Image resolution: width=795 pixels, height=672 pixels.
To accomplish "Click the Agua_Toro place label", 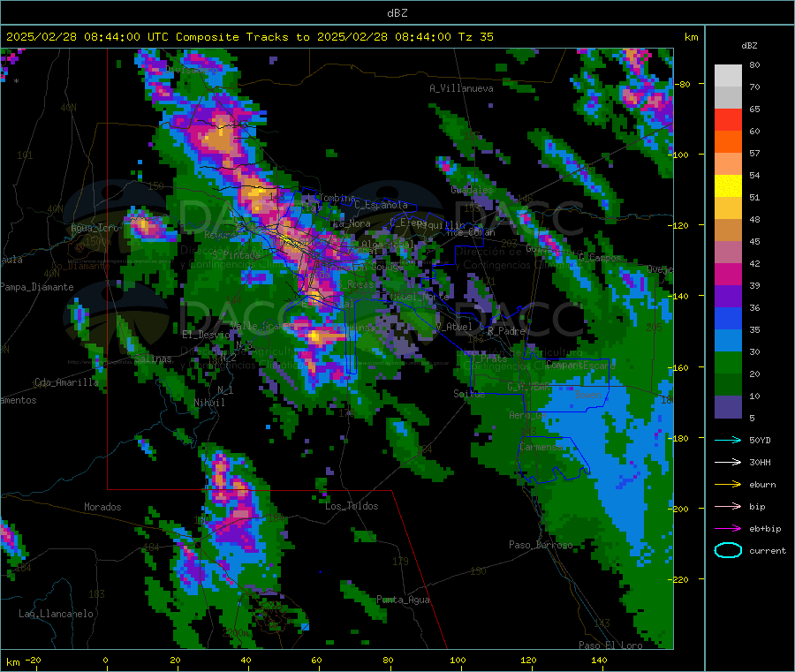I will click(95, 228).
